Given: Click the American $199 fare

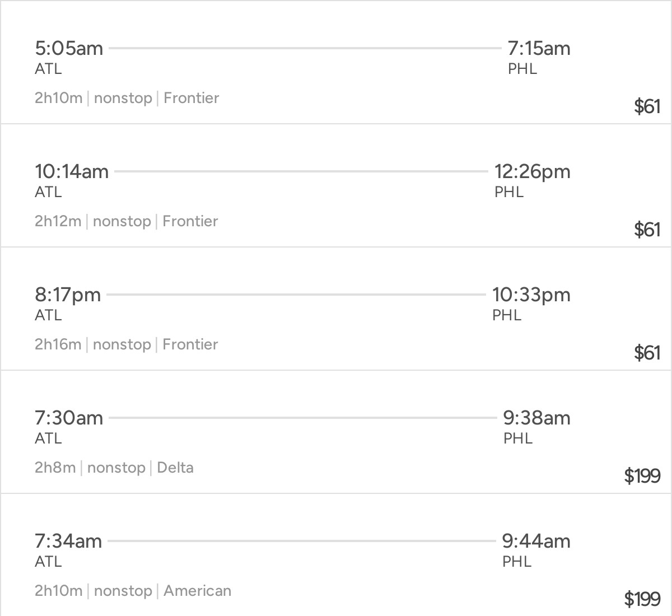Looking at the screenshot, I should [x=642, y=599].
